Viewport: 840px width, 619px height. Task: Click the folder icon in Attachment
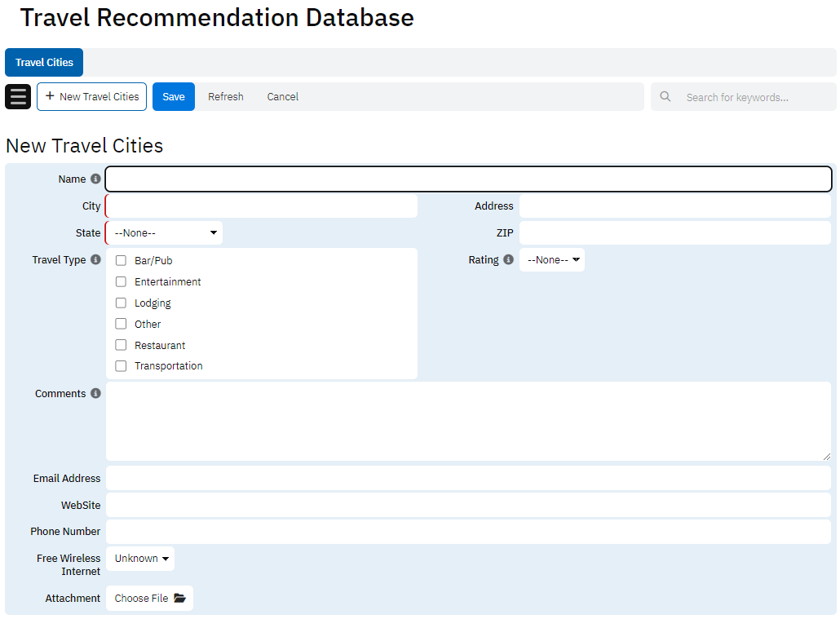click(179, 598)
